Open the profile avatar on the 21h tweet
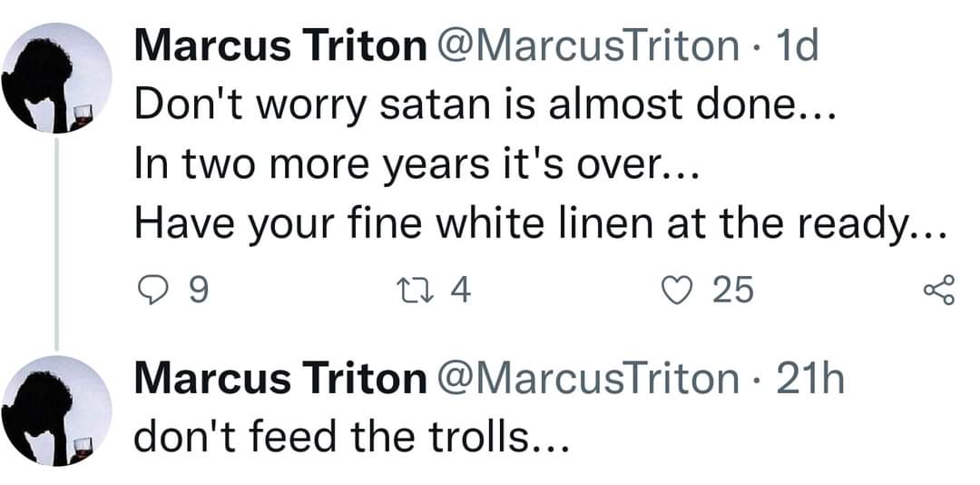This screenshot has height=485, width=980. (55, 411)
